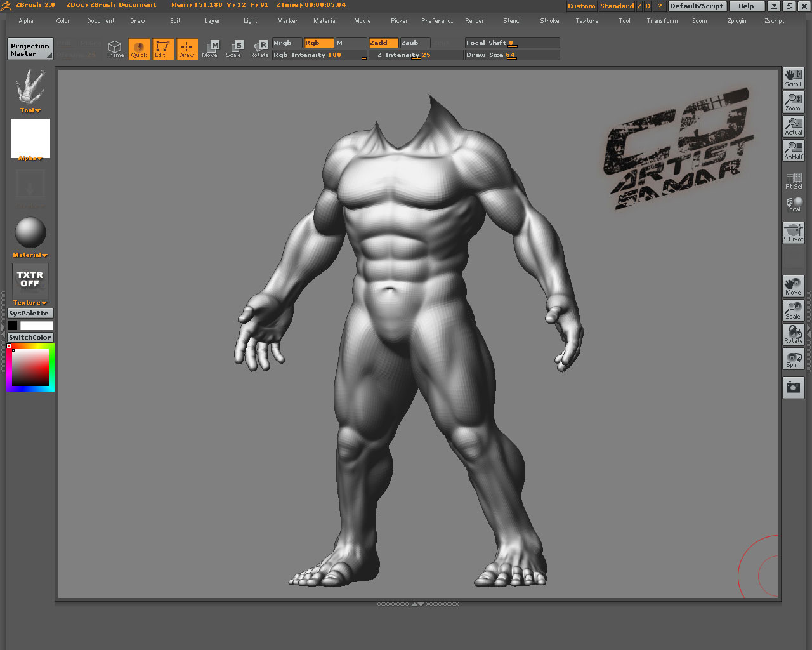Click the Frame icon in toolbar
This screenshot has width=812, height=650.
pyautogui.click(x=115, y=49)
